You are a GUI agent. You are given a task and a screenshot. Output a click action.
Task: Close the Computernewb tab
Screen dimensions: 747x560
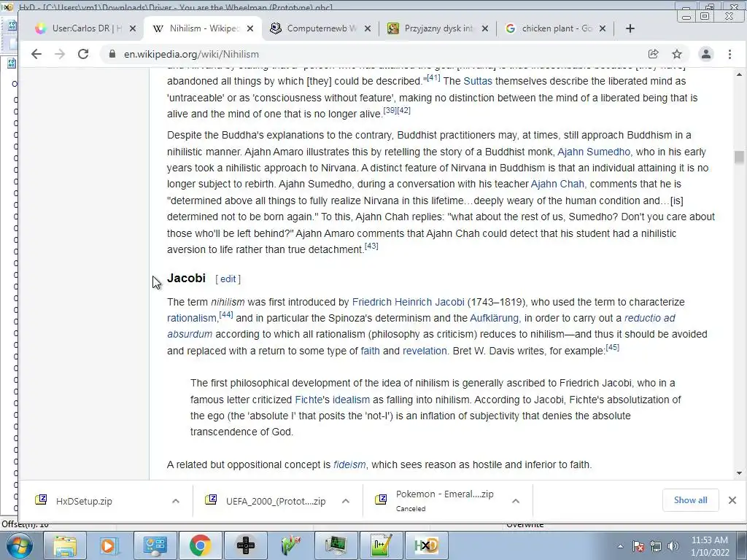368,28
